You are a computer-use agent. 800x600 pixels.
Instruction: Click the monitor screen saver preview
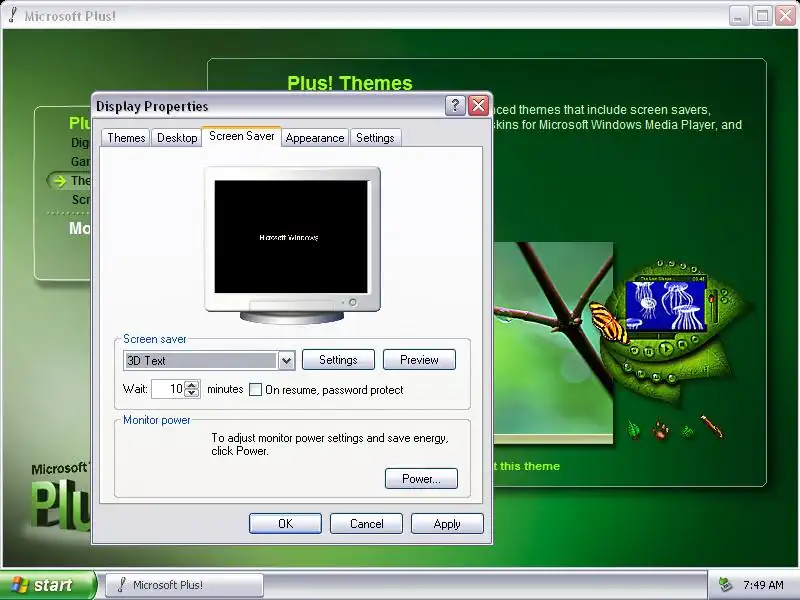pyautogui.click(x=291, y=237)
